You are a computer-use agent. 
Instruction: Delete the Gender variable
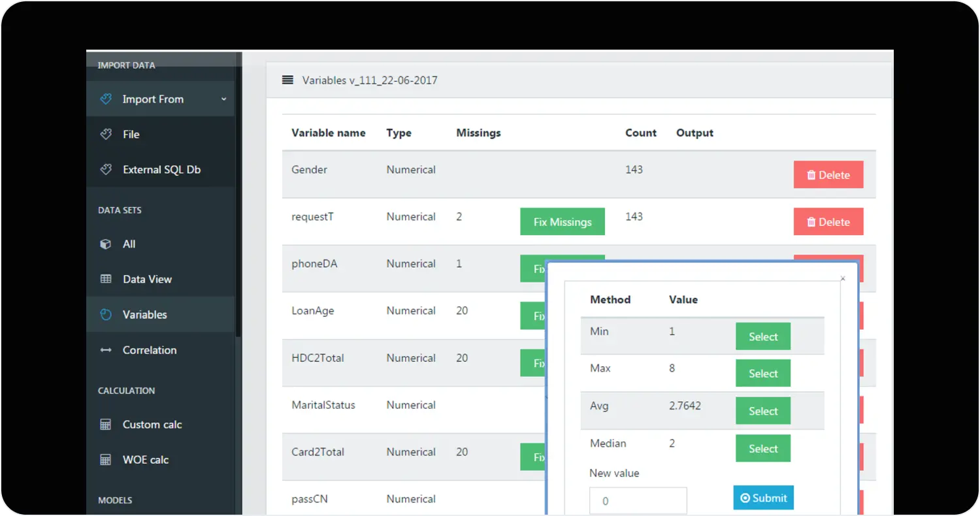828,174
